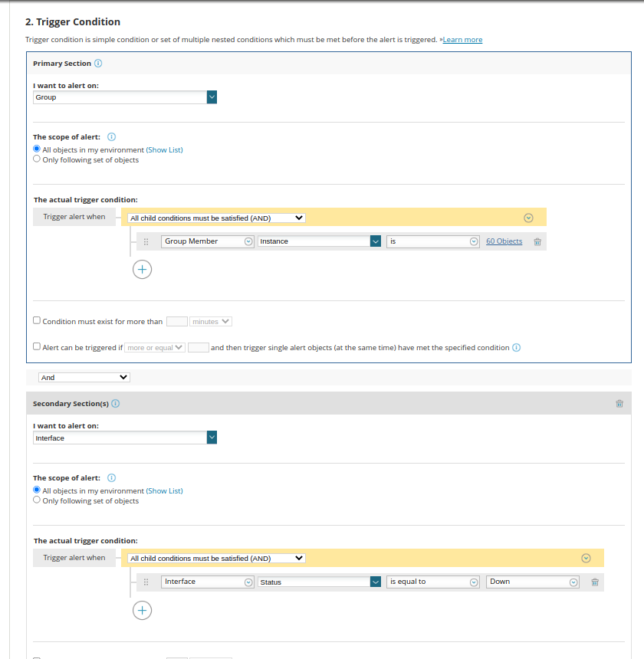Open the '60 Objects' link
Viewport: 644px width, 659px height.
(x=504, y=241)
